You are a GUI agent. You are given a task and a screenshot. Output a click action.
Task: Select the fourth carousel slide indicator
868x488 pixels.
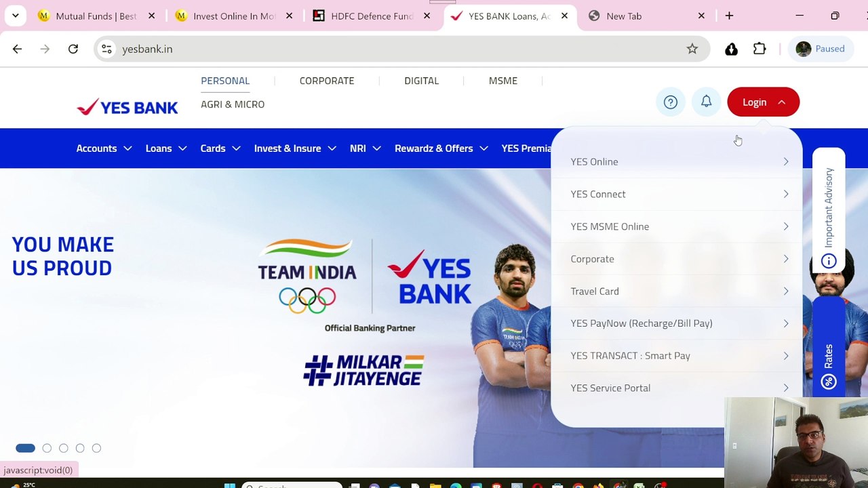click(80, 448)
